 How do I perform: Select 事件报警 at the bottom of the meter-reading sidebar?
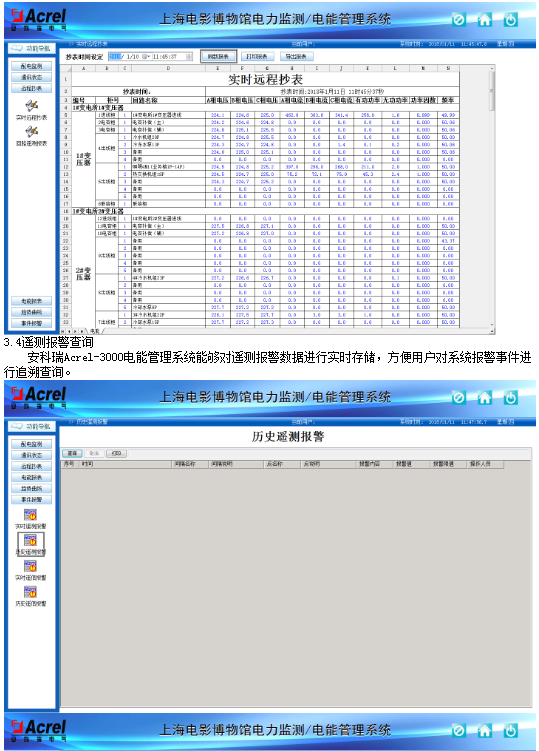[32, 323]
